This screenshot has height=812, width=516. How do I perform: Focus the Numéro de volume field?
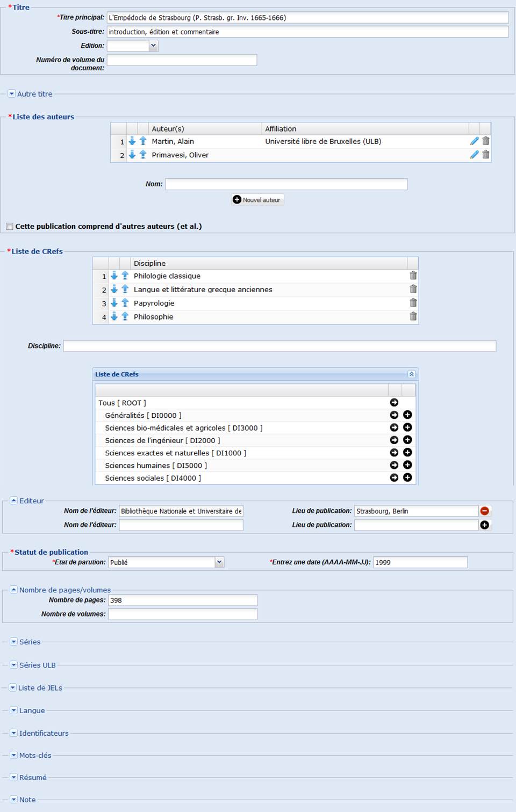[182, 60]
